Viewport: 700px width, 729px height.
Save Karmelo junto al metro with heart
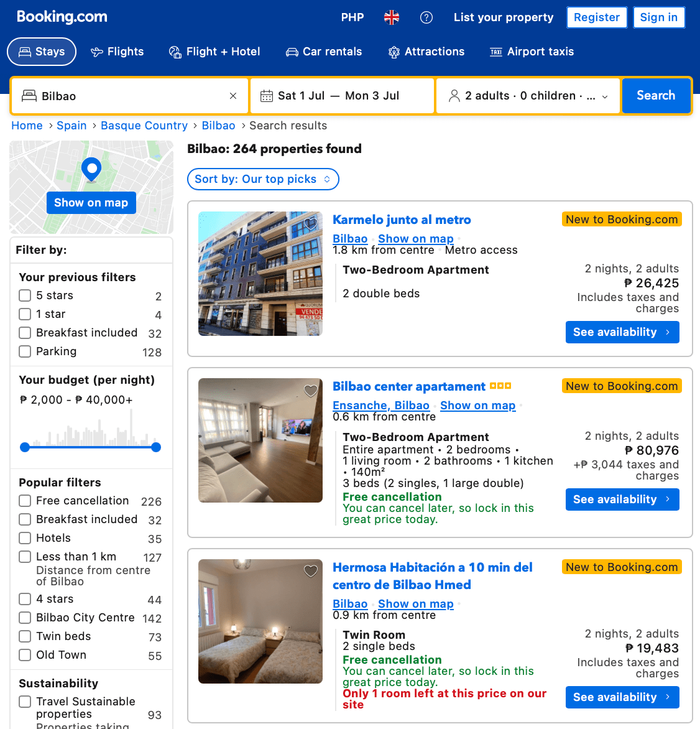point(310,224)
